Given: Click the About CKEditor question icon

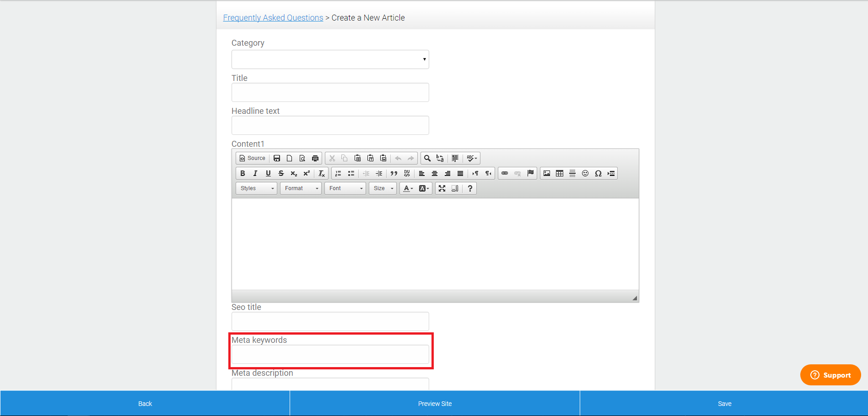Looking at the screenshot, I should point(470,188).
